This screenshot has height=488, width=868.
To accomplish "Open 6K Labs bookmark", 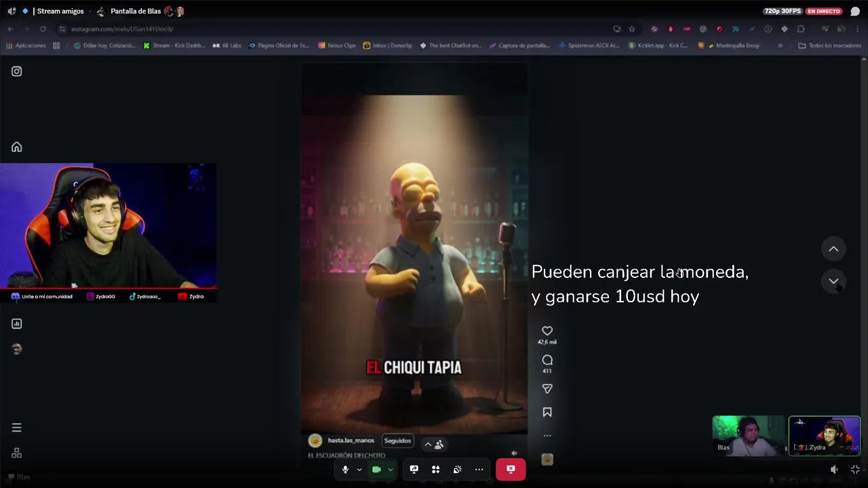I will tap(227, 45).
